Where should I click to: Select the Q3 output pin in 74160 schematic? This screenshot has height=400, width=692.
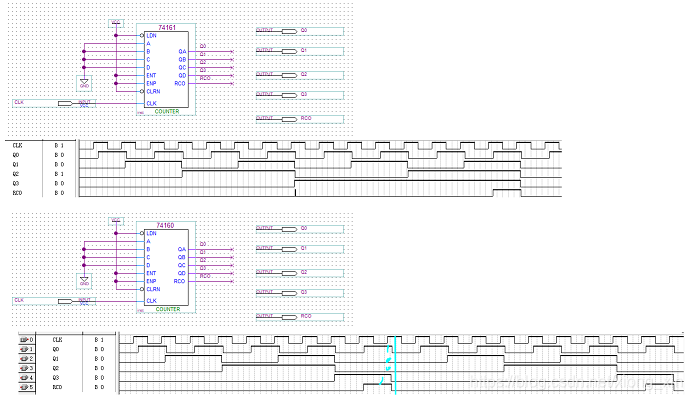point(289,293)
